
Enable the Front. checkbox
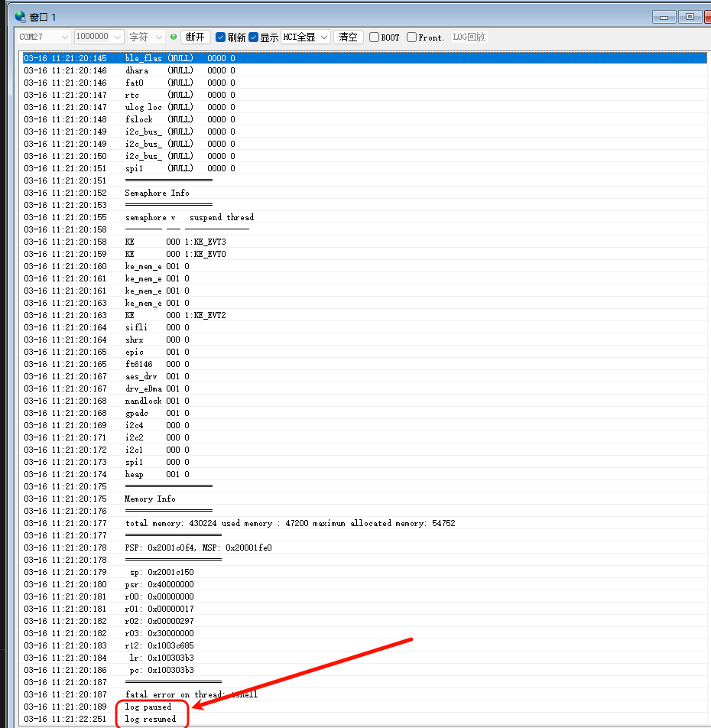(411, 37)
